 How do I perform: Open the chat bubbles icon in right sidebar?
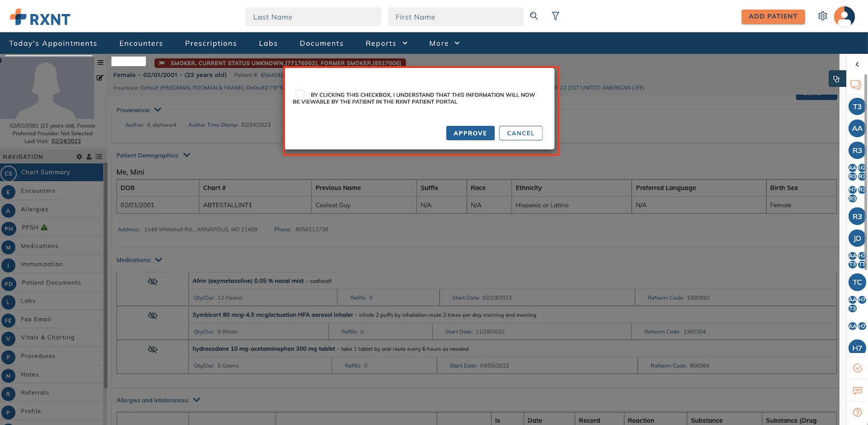pyautogui.click(x=856, y=85)
